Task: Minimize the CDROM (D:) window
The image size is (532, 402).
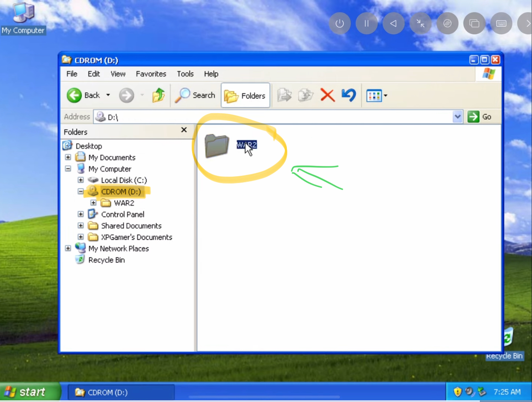Action: point(474,60)
